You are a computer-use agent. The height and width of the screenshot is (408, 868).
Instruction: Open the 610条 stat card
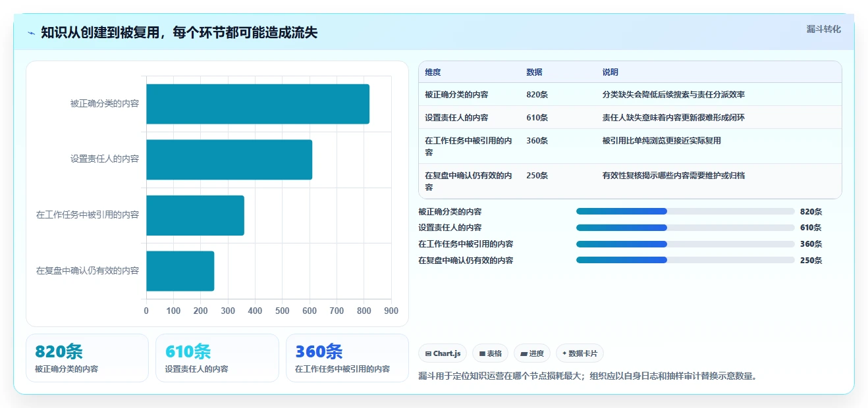click(x=217, y=358)
